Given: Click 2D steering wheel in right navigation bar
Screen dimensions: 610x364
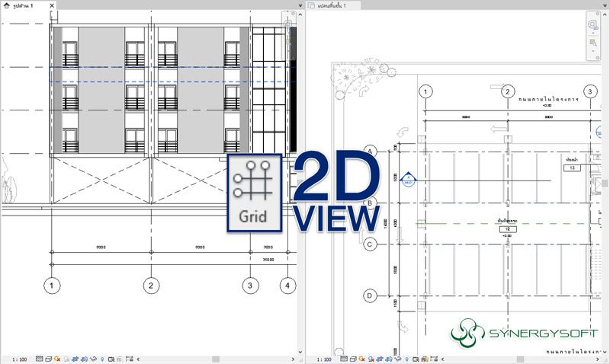Looking at the screenshot, I should pyautogui.click(x=592, y=24).
